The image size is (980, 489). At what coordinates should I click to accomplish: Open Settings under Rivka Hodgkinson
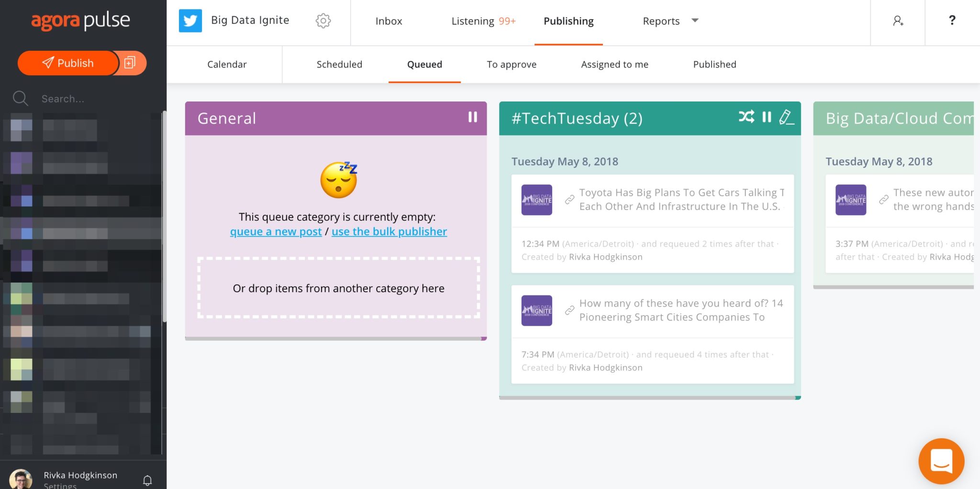[60, 486]
